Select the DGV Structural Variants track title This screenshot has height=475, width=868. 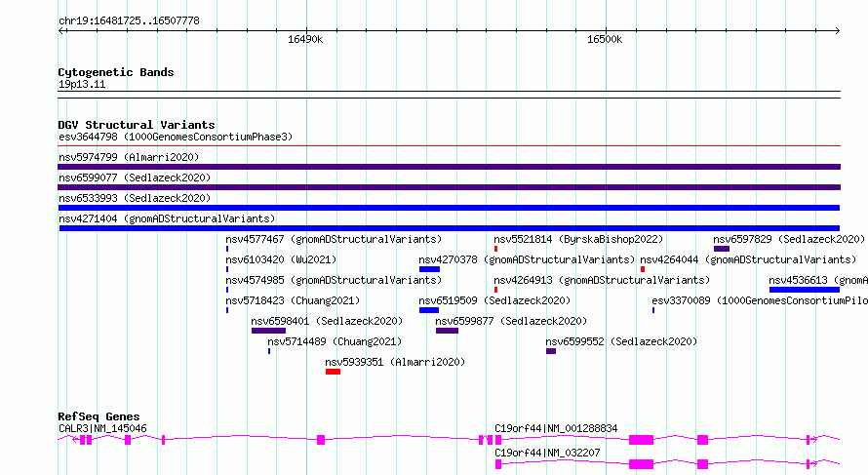click(137, 125)
